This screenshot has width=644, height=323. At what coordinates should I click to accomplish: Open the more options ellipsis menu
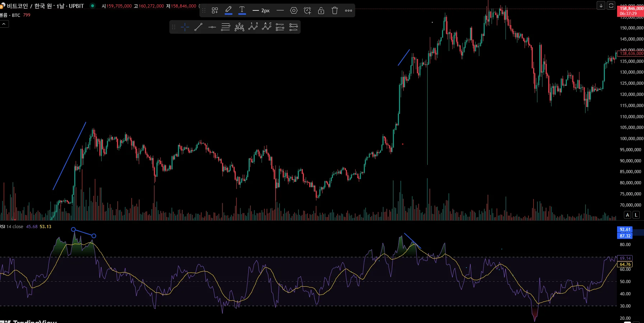click(x=348, y=10)
